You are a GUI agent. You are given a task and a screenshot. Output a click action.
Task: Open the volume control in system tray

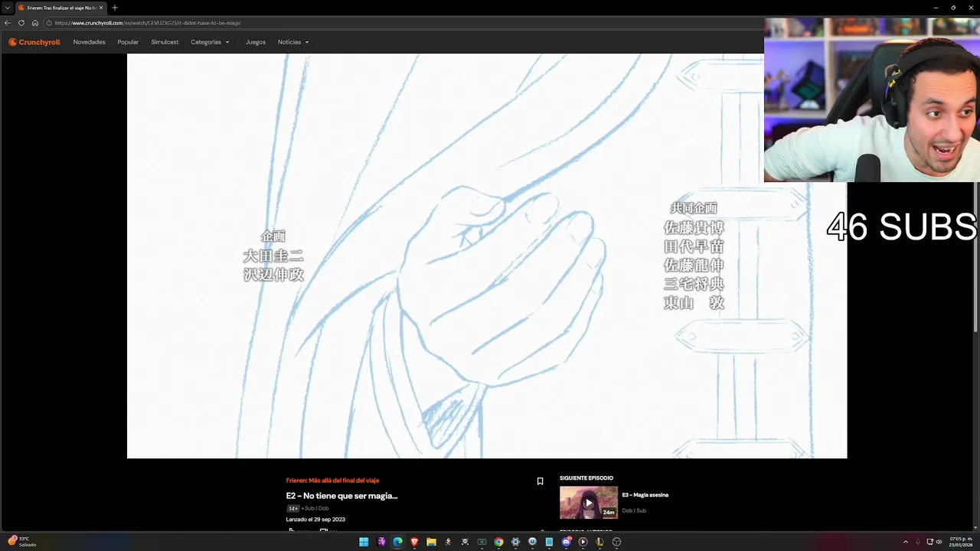tap(939, 542)
